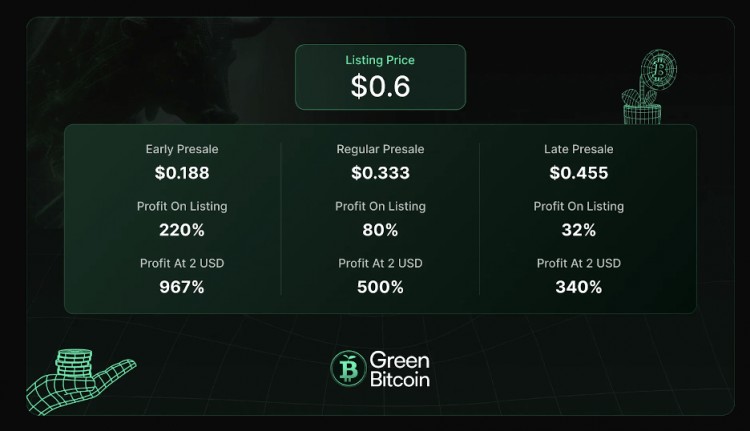Image resolution: width=750 pixels, height=431 pixels.
Task: Click the 32% profit on listing value
Action: tap(579, 230)
